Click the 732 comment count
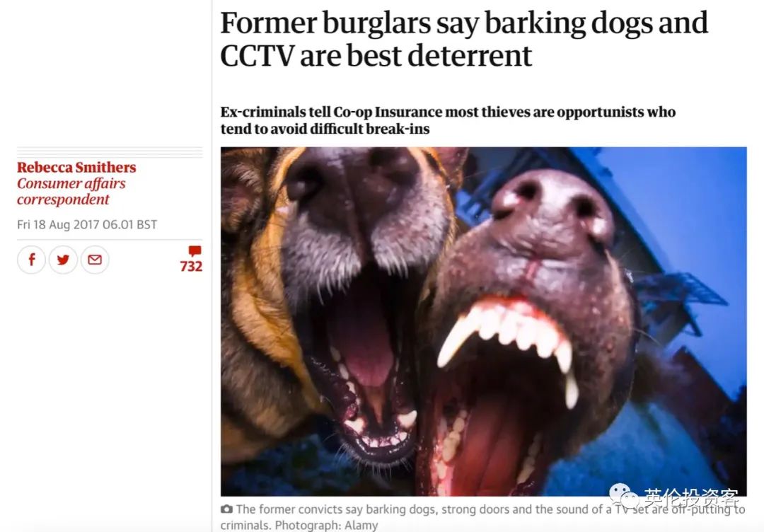Image resolution: width=764 pixels, height=532 pixels. tap(191, 267)
